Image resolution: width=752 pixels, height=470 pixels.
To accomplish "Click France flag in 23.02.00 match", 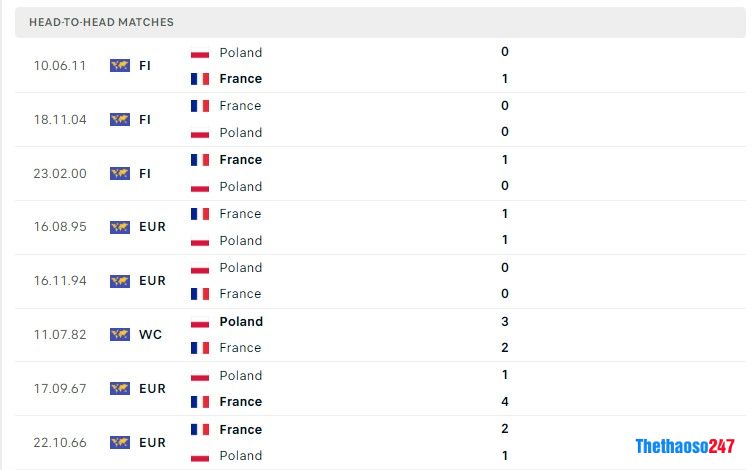I will pos(200,160).
